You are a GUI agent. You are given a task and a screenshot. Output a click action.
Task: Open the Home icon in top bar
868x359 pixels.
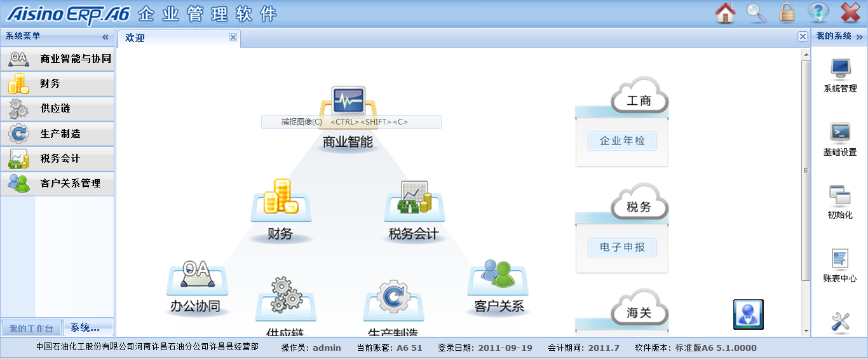click(x=725, y=13)
